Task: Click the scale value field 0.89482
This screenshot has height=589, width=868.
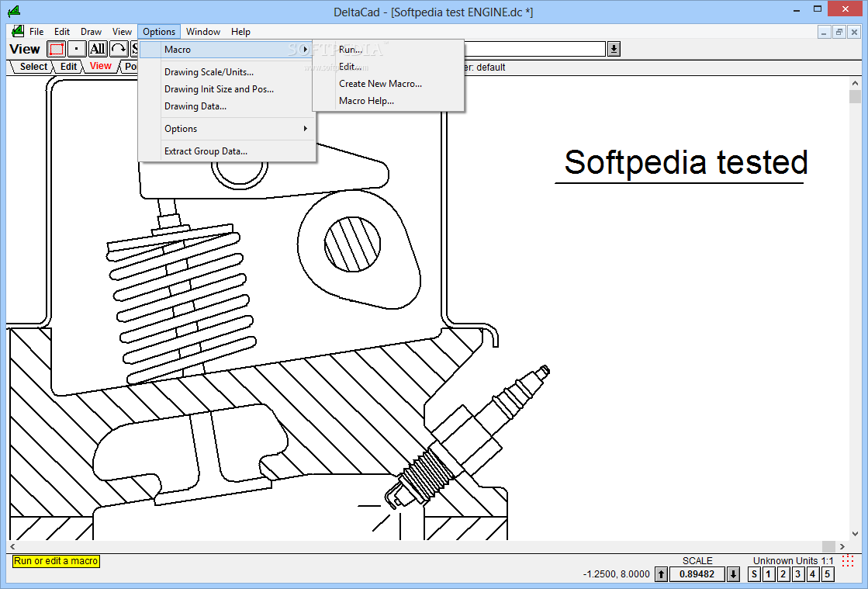Action: [697, 574]
